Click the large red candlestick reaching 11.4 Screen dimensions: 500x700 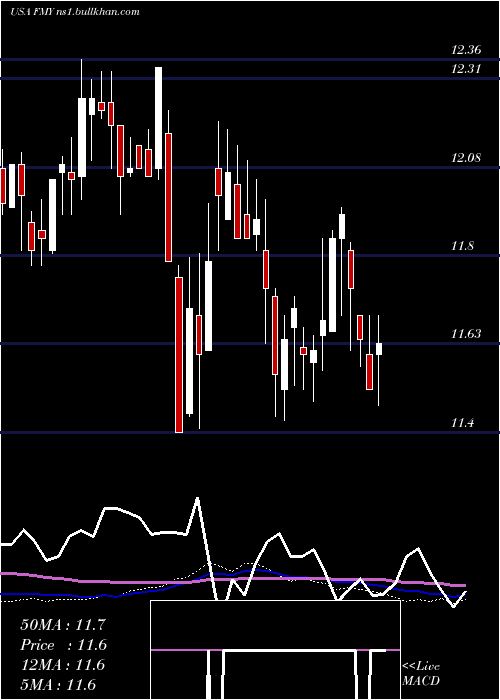point(179,354)
